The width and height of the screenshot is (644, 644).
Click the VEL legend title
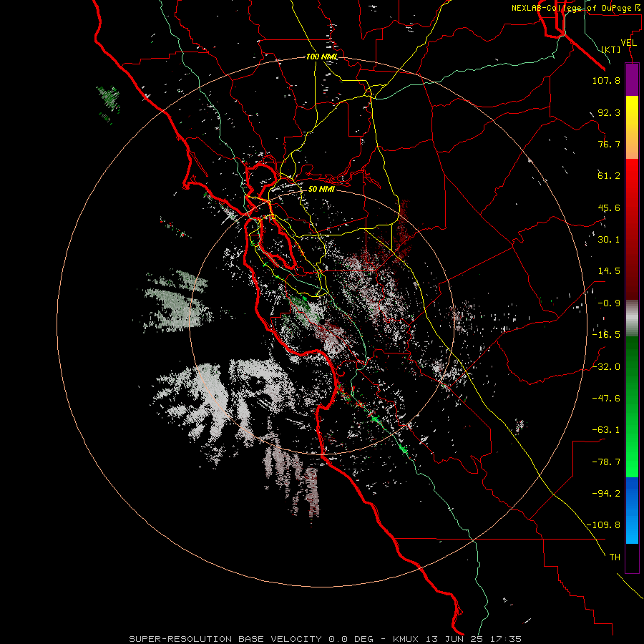(629, 43)
